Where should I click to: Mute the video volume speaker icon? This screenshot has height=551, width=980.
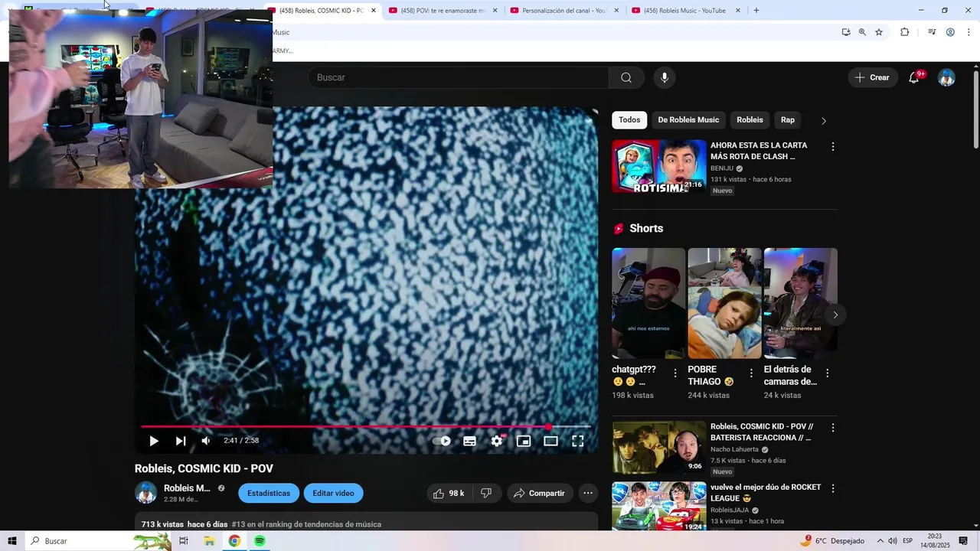[x=206, y=441]
